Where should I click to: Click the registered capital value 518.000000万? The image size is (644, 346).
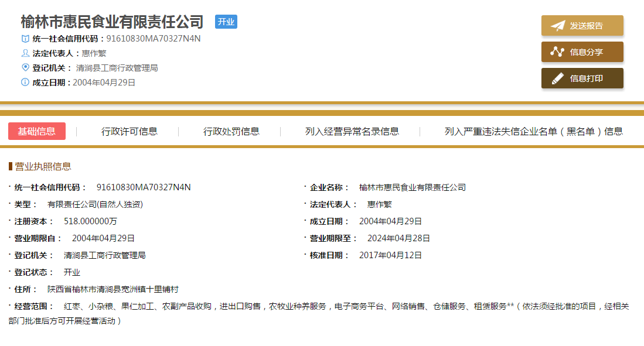point(91,221)
